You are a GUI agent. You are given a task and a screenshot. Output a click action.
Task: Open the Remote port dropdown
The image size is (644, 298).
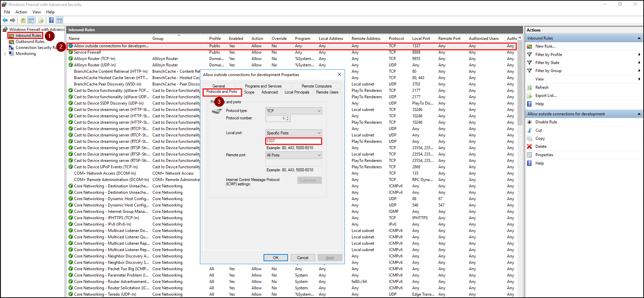pos(293,155)
